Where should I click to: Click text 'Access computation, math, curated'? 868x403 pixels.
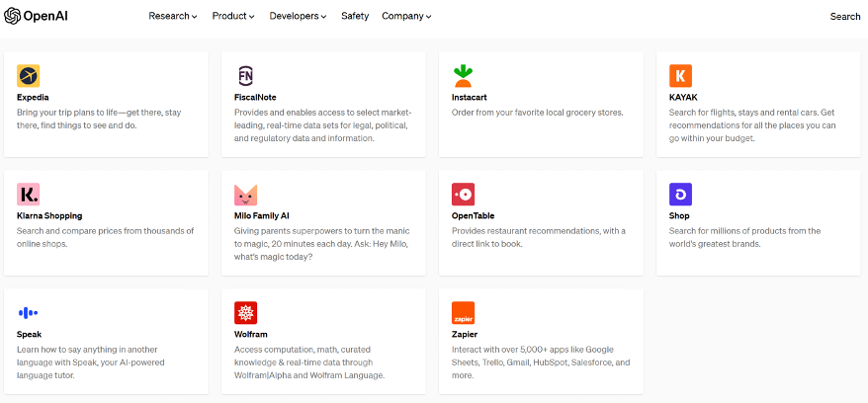click(x=303, y=350)
